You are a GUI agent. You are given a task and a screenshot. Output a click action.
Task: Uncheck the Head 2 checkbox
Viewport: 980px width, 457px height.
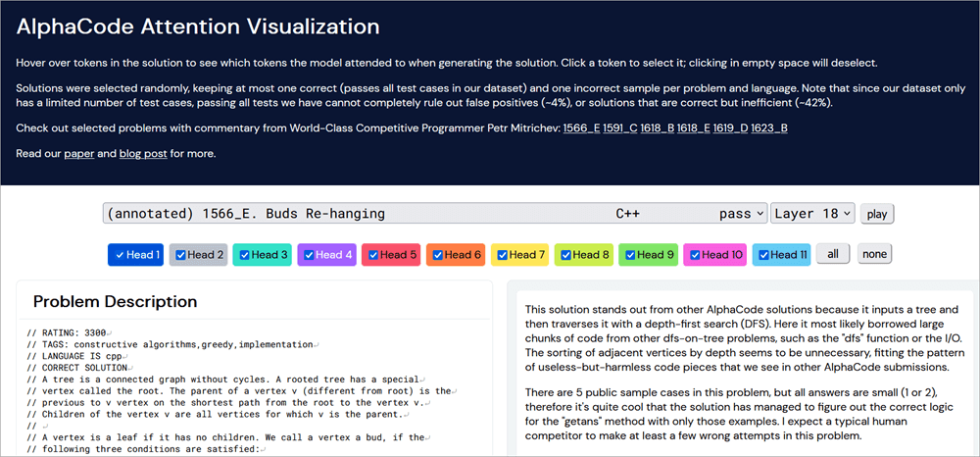(180, 255)
